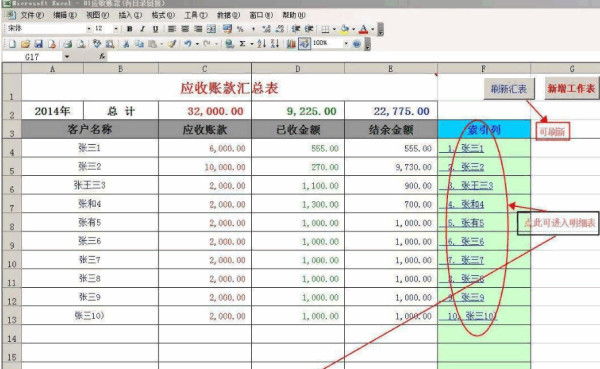Open the 格式 menu
Image resolution: width=600 pixels, height=369 pixels.
coord(163,15)
